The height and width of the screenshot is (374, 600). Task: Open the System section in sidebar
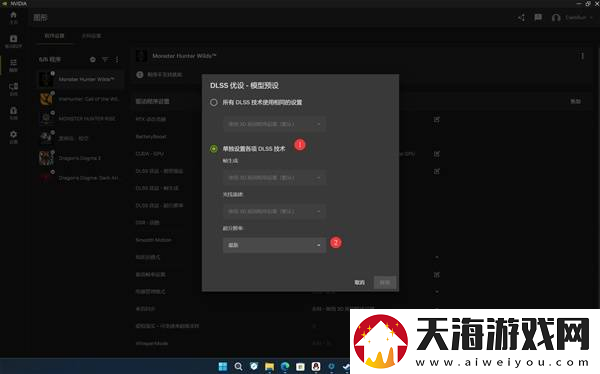pyautogui.click(x=13, y=88)
